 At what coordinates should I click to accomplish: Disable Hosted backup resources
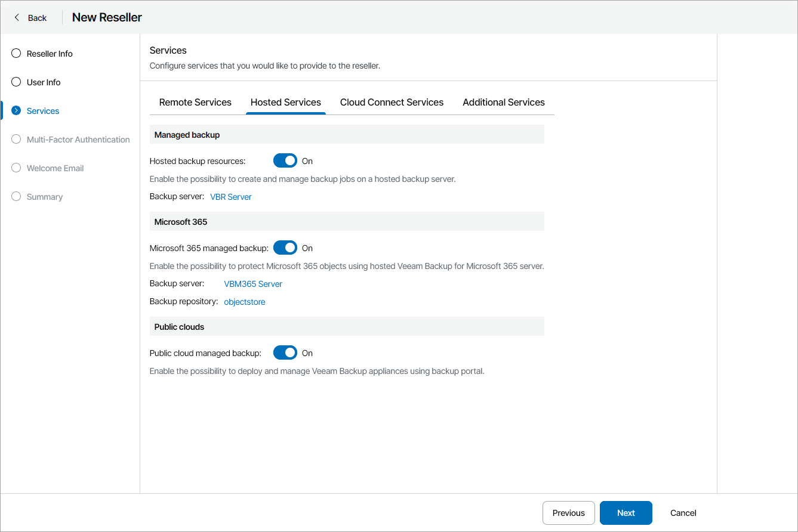285,160
